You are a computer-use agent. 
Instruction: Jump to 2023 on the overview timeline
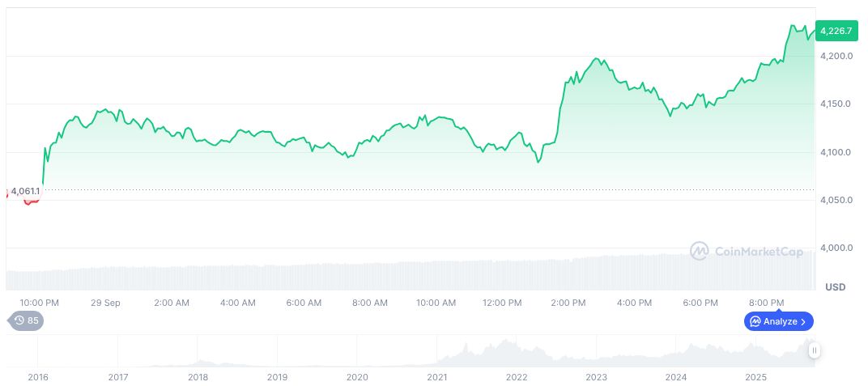[597, 377]
